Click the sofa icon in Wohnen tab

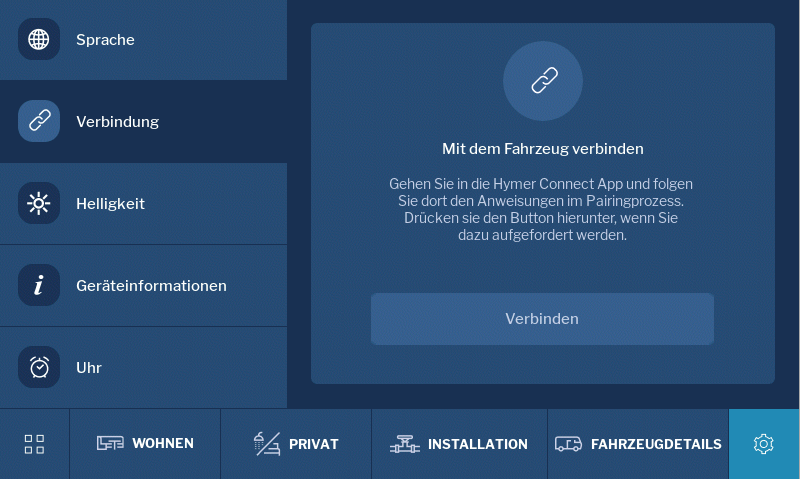[110, 444]
